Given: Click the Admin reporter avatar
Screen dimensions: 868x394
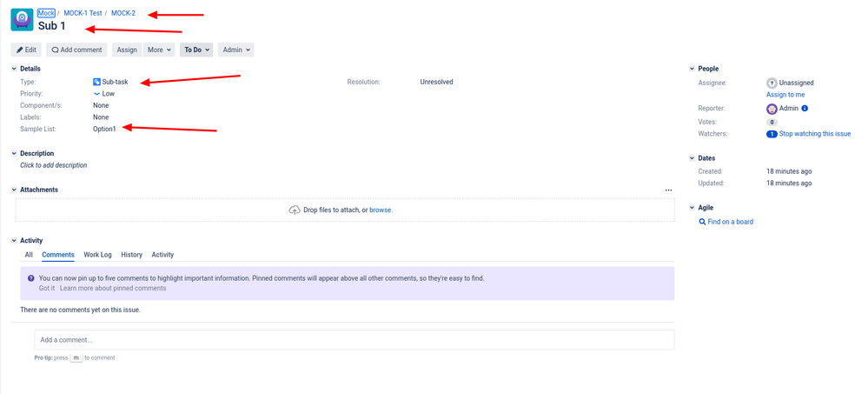Looking at the screenshot, I should point(772,109).
